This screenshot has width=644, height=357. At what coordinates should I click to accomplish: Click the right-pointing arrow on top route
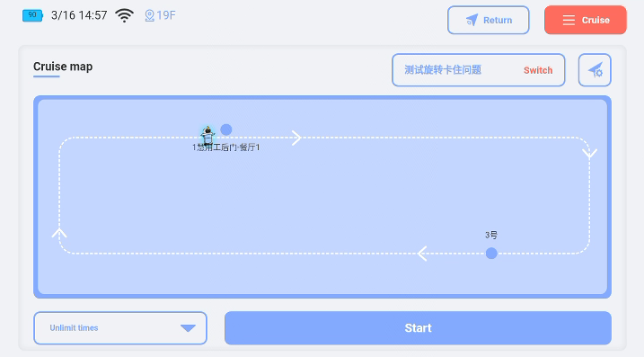[x=296, y=138]
